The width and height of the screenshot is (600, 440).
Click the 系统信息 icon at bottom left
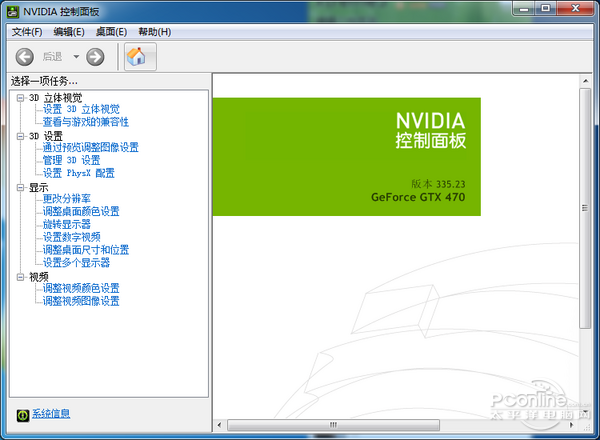point(23,414)
